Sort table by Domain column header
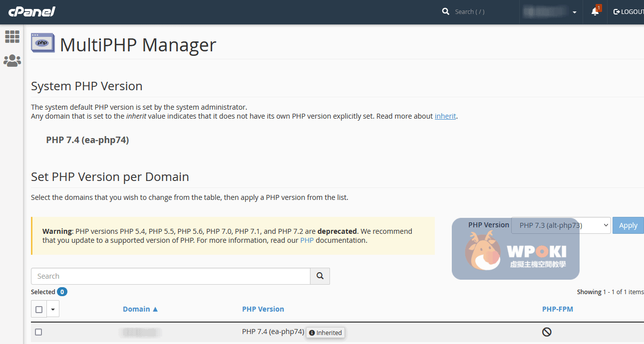Viewport: 644px width, 344px height. pos(140,309)
